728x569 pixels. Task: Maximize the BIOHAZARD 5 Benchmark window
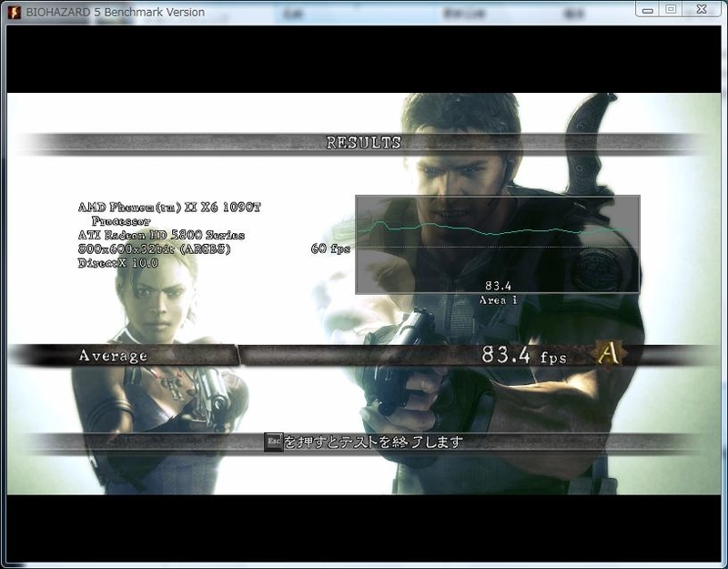[671, 9]
